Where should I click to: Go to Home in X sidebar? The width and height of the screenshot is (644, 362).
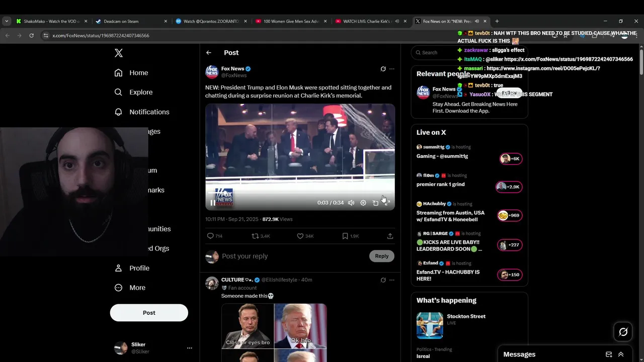(x=131, y=72)
